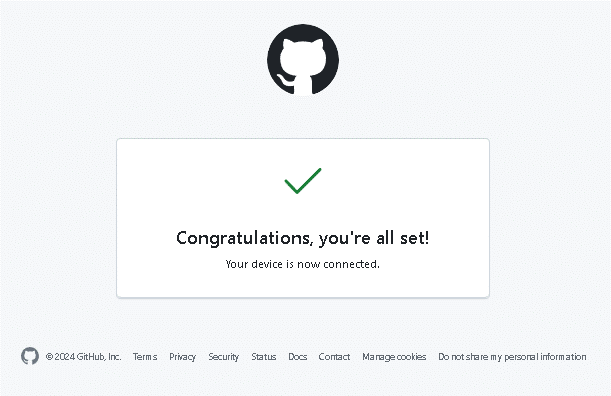Click "Your device" in the confirmation message
Screen dimensions: 611x396
(254, 264)
